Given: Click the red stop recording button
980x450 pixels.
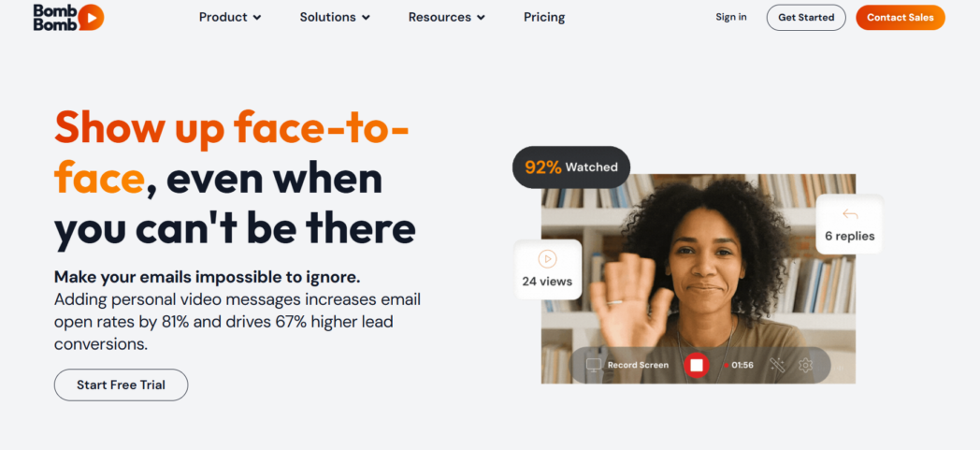Looking at the screenshot, I should click(697, 365).
